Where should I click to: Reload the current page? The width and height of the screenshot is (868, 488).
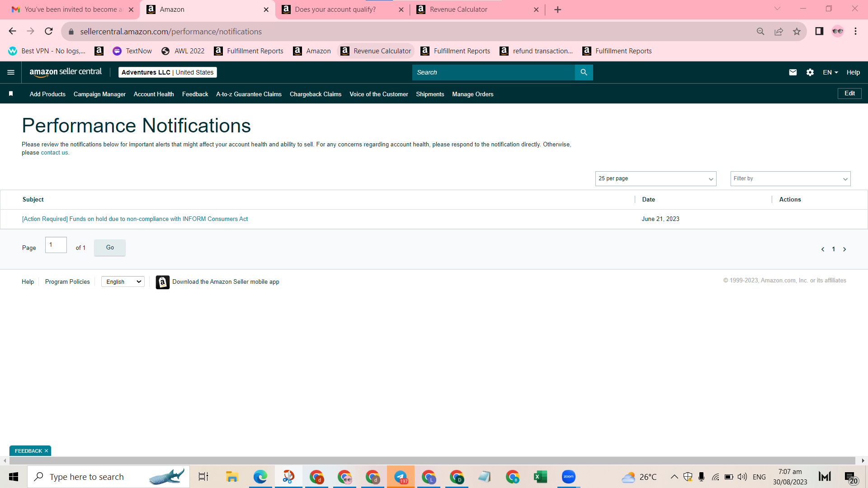(49, 31)
